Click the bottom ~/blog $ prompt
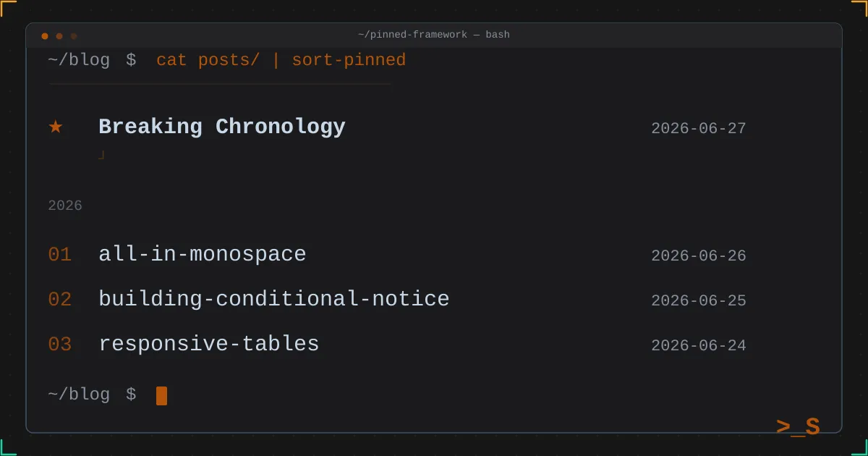Screen dimensions: 868x456 [92, 395]
